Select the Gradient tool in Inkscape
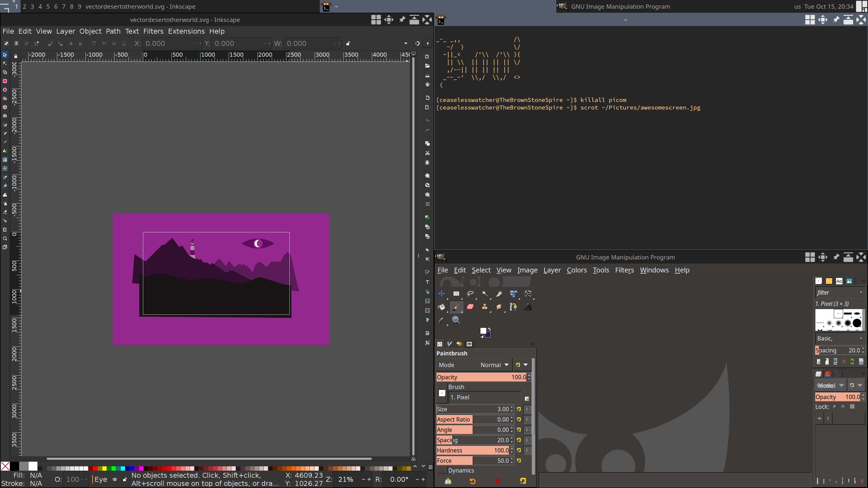 pos(5,160)
